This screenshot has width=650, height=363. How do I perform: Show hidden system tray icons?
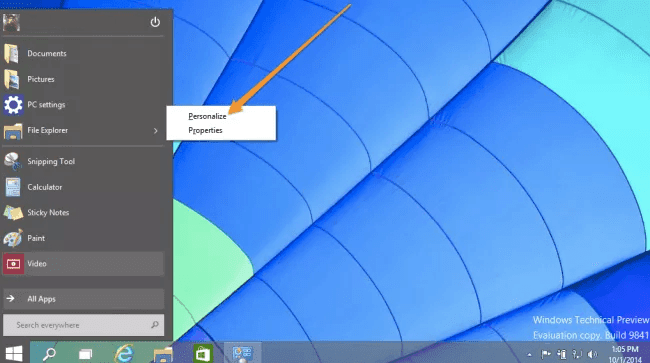529,354
